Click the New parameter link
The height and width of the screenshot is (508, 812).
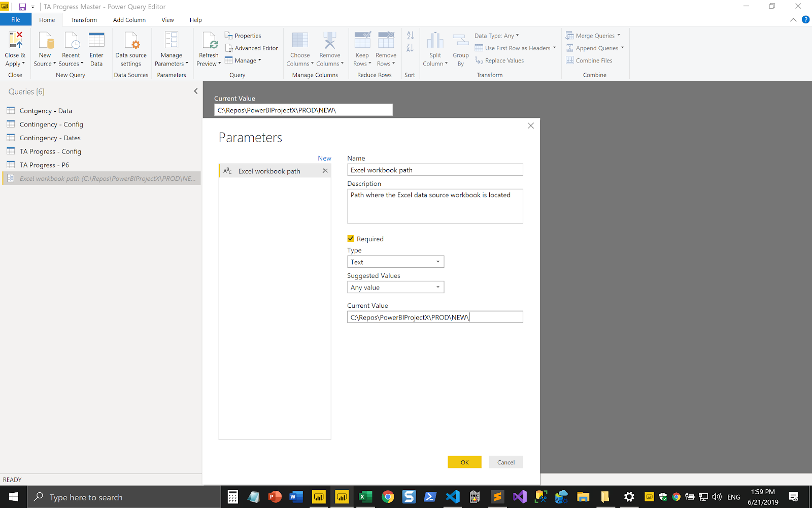point(324,158)
